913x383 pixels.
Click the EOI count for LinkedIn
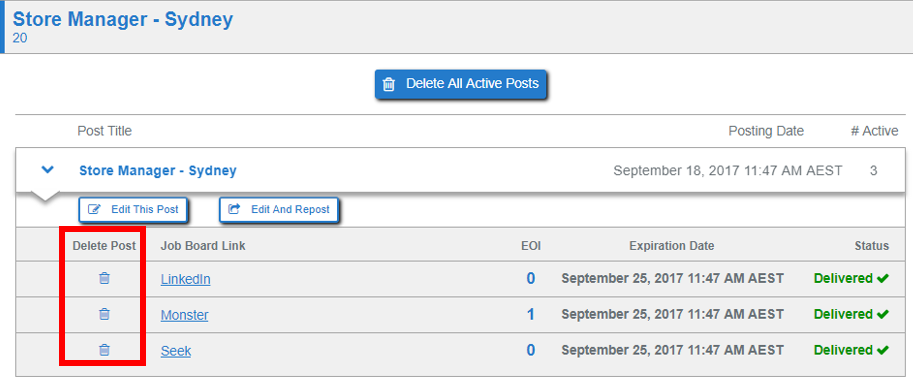[530, 279]
